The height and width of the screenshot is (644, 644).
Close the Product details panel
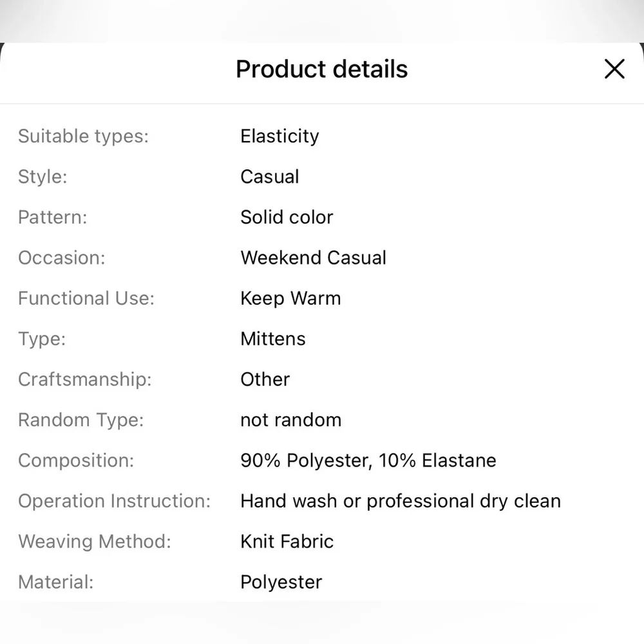tap(614, 69)
